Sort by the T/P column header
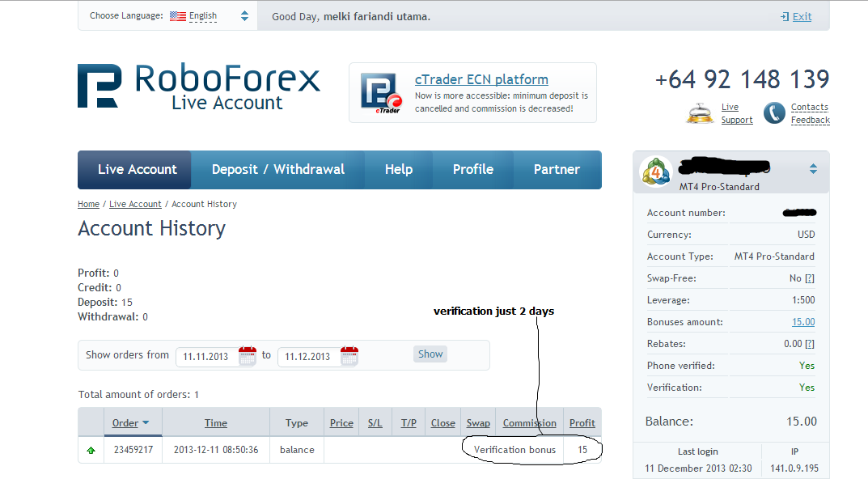This screenshot has height=479, width=868. click(409, 423)
